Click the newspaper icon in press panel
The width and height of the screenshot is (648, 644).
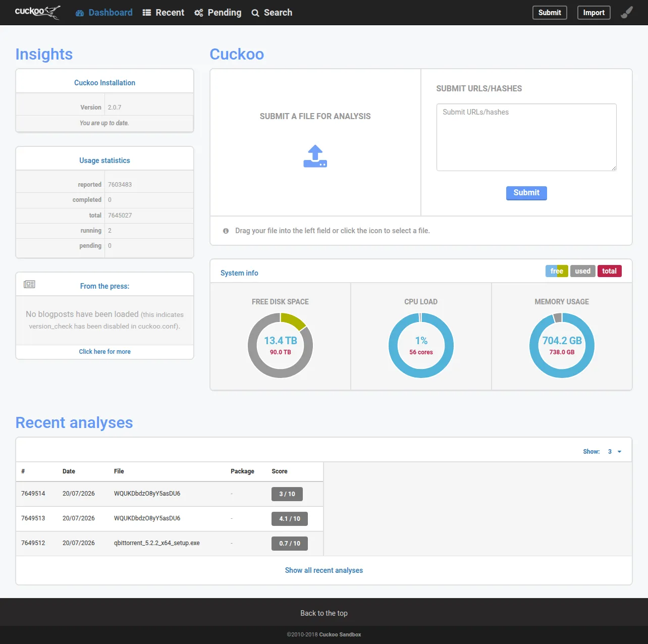(x=29, y=284)
